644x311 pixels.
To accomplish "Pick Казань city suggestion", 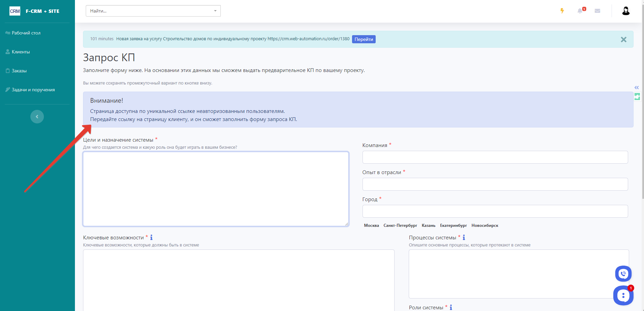I will coord(428,225).
